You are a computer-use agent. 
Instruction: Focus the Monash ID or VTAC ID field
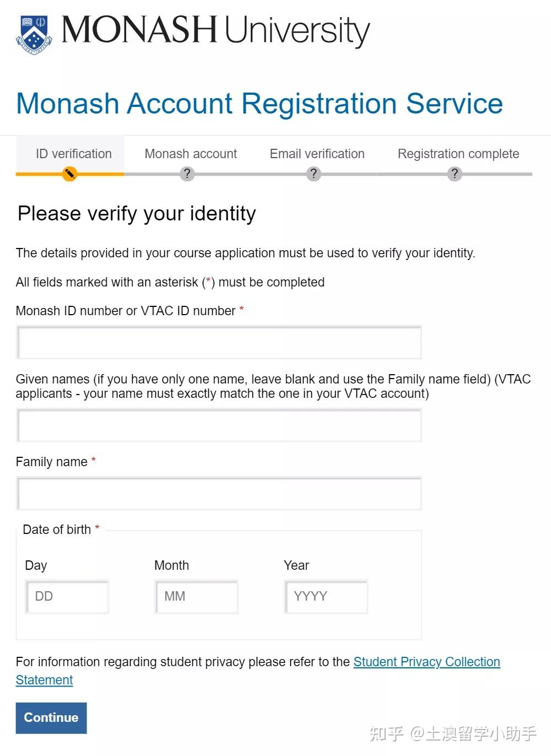click(219, 343)
